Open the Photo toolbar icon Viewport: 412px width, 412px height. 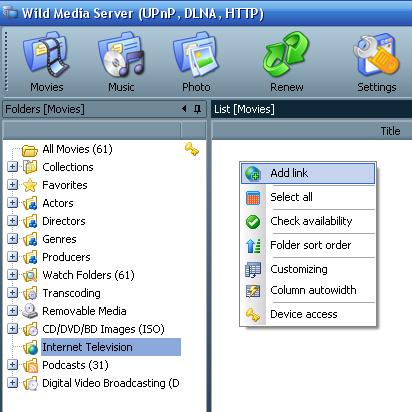(196, 54)
